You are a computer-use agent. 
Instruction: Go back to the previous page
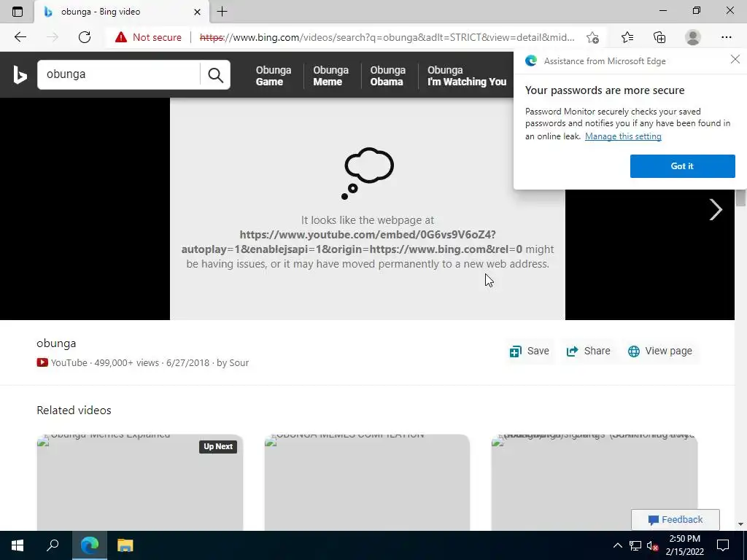pos(20,37)
